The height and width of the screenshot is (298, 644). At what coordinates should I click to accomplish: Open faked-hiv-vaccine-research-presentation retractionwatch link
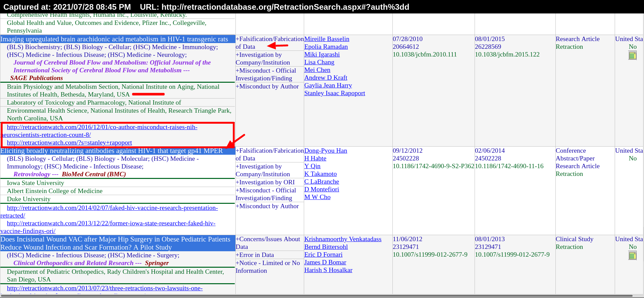pos(109,212)
